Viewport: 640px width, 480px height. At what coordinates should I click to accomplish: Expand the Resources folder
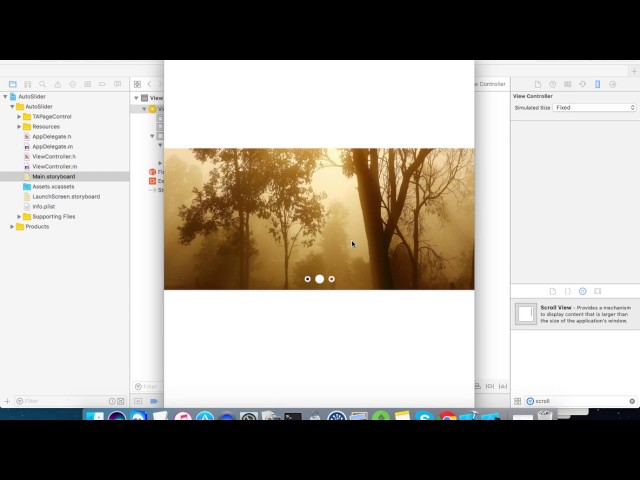click(19, 127)
